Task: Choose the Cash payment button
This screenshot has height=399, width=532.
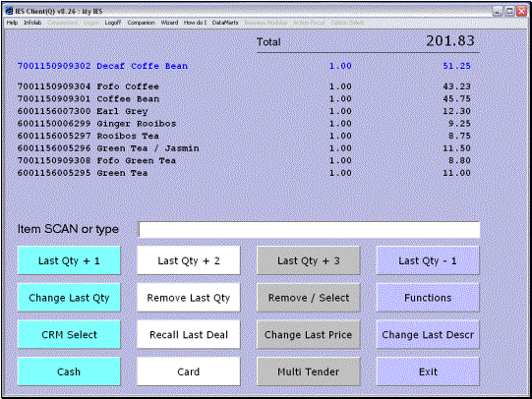Action: [69, 371]
